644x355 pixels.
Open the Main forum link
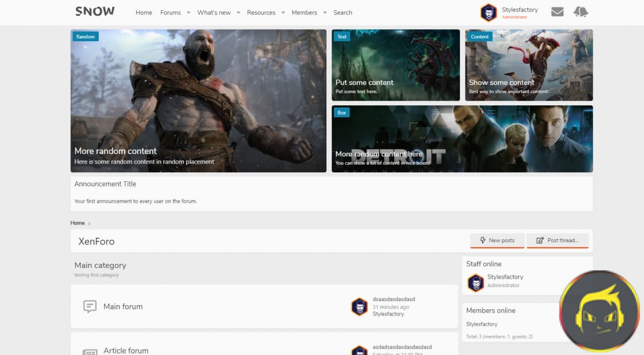[123, 306]
